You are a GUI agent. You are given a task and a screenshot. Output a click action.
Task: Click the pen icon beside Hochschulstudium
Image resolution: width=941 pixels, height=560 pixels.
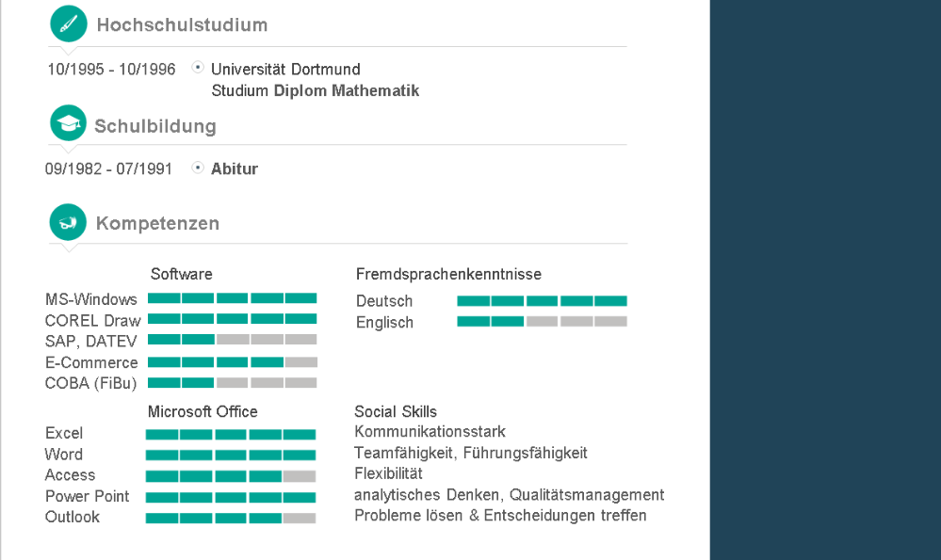tap(68, 24)
